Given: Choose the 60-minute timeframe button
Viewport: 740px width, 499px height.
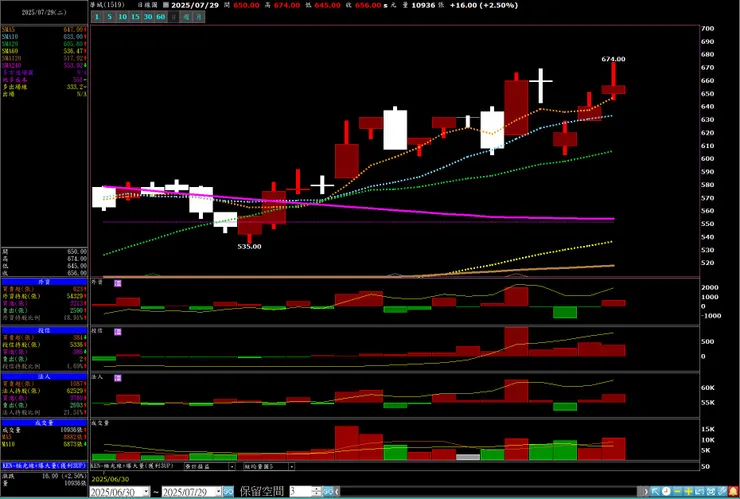Looking at the screenshot, I should [x=160, y=17].
